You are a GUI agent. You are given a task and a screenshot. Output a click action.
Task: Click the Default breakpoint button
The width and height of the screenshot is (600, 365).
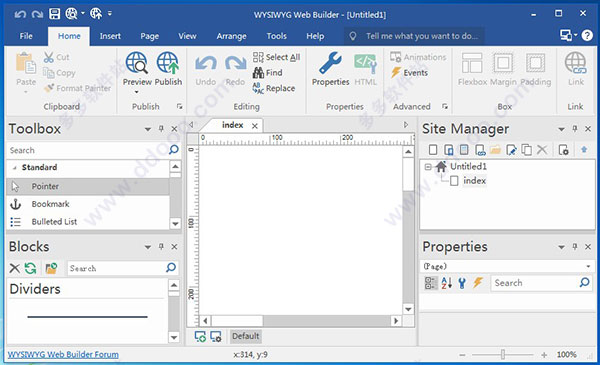pyautogui.click(x=246, y=336)
